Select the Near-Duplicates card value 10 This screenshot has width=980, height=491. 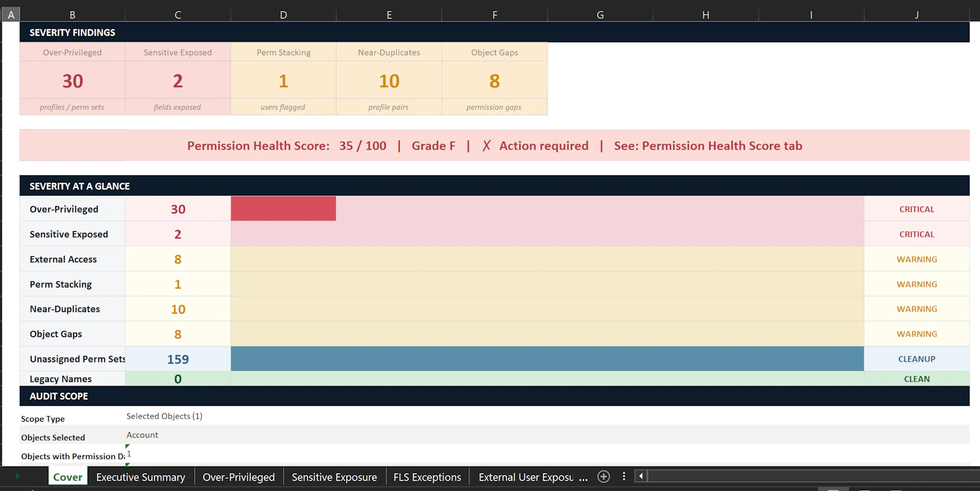[x=389, y=80]
